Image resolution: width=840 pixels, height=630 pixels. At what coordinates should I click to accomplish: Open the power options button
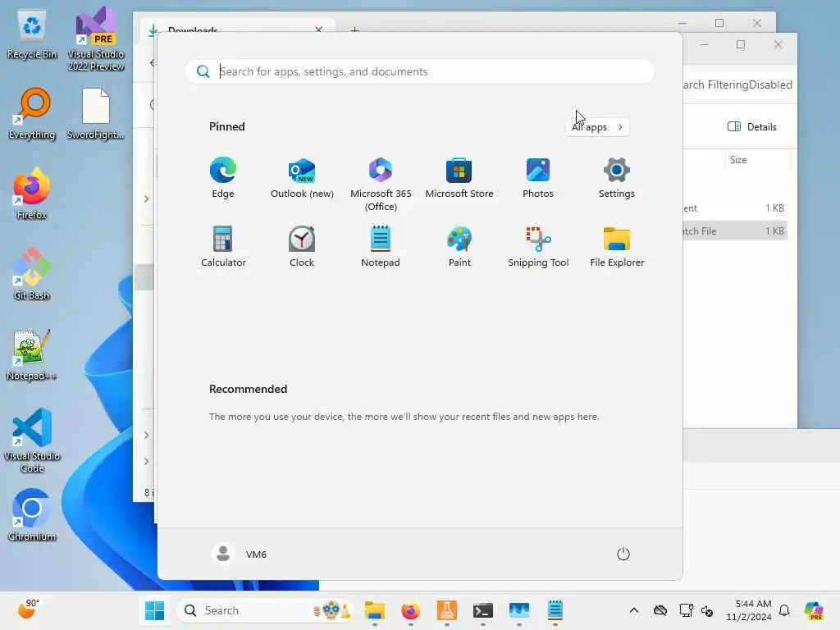coord(623,554)
